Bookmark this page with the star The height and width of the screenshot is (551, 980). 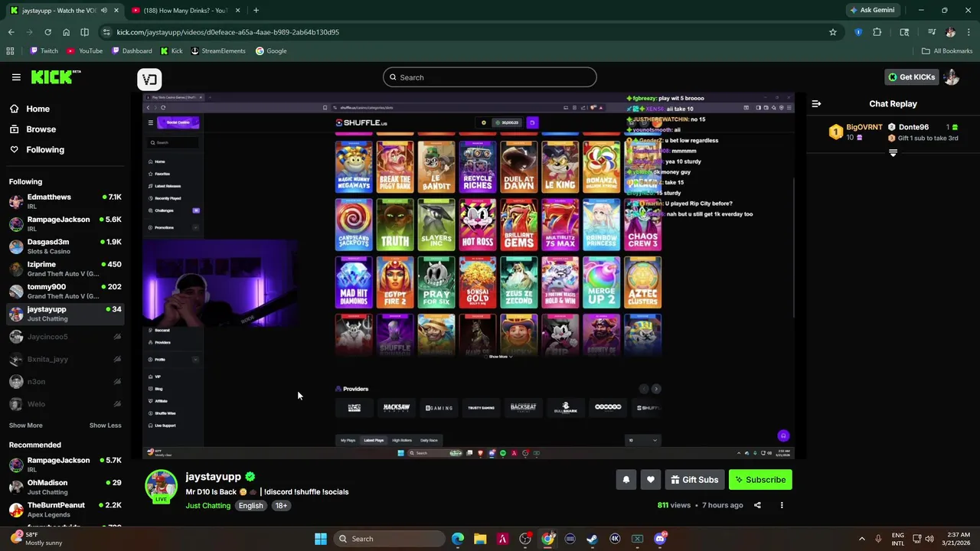(x=833, y=32)
